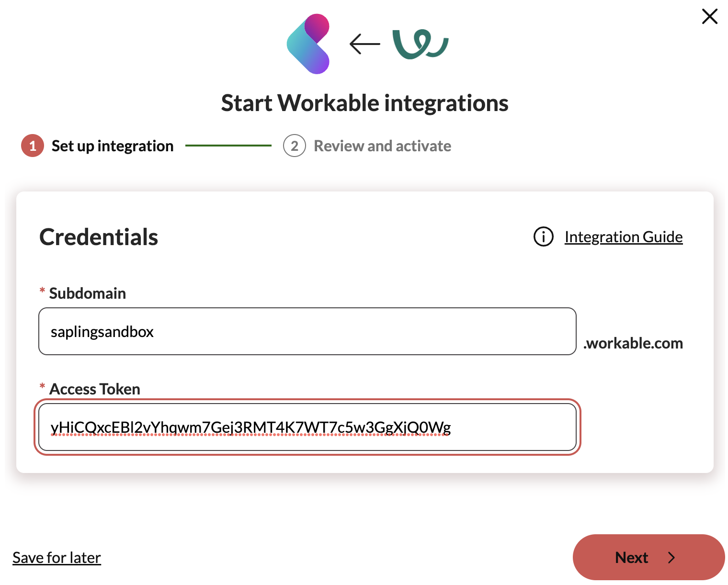Image resolution: width=728 pixels, height=585 pixels.
Task: Click the Access Token field label
Action: (x=94, y=389)
